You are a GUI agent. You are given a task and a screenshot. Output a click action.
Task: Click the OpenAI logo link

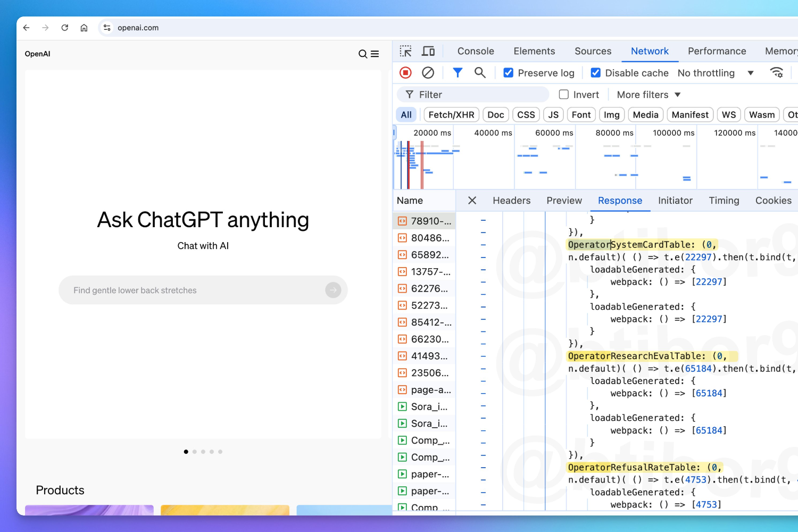coord(37,54)
